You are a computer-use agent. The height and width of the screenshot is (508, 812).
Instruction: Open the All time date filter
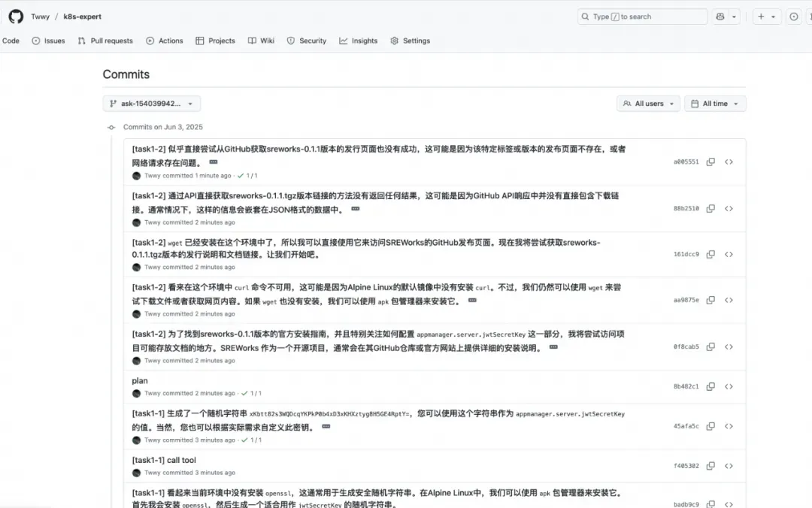715,104
